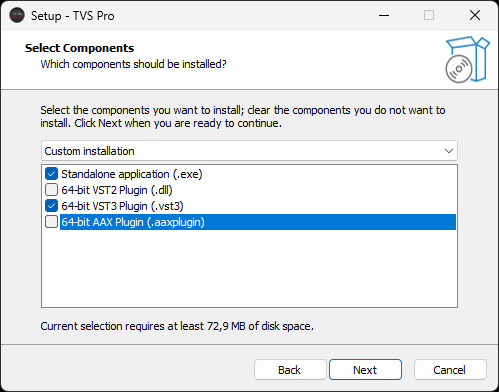Minimize the Setup window
The height and width of the screenshot is (392, 499).
[384, 15]
